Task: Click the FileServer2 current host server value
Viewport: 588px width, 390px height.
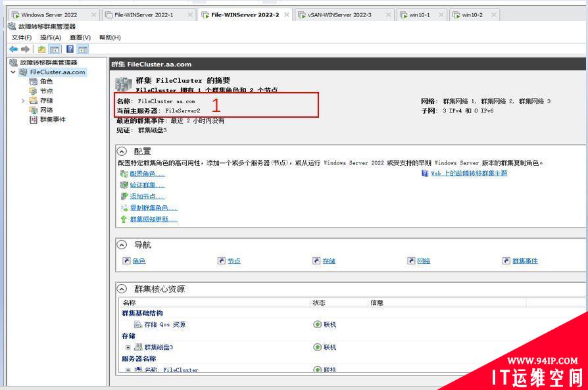Action: (183, 110)
